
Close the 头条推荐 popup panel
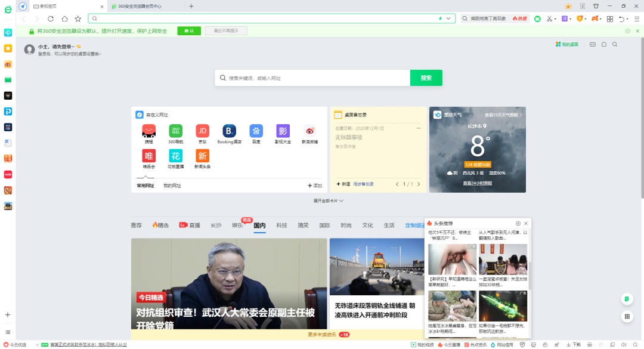coord(526,223)
